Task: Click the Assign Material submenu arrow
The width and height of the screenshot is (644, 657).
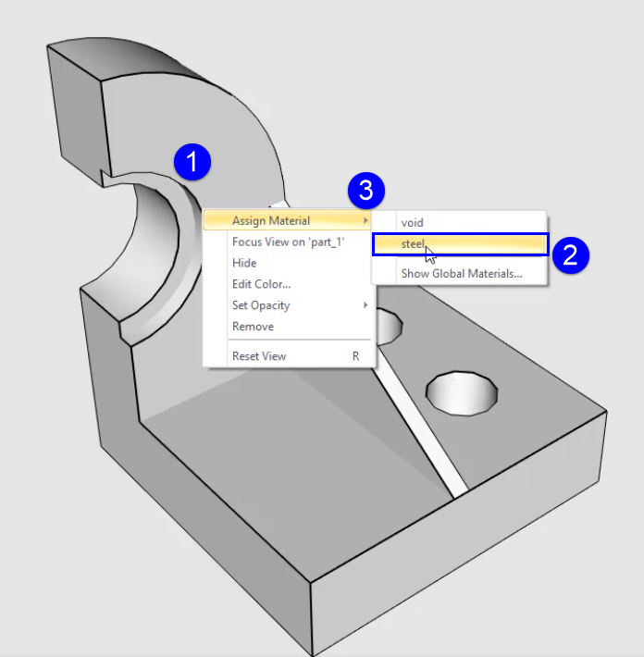Action: click(365, 220)
